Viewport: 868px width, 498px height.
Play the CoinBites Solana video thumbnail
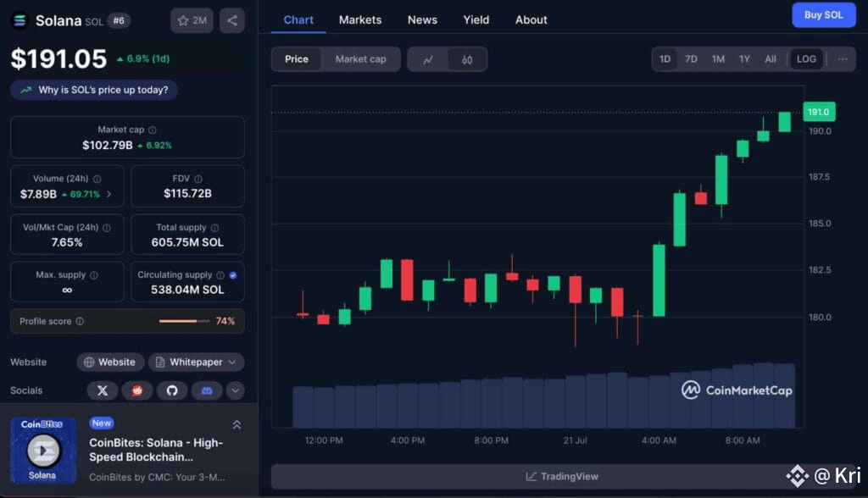coord(43,451)
